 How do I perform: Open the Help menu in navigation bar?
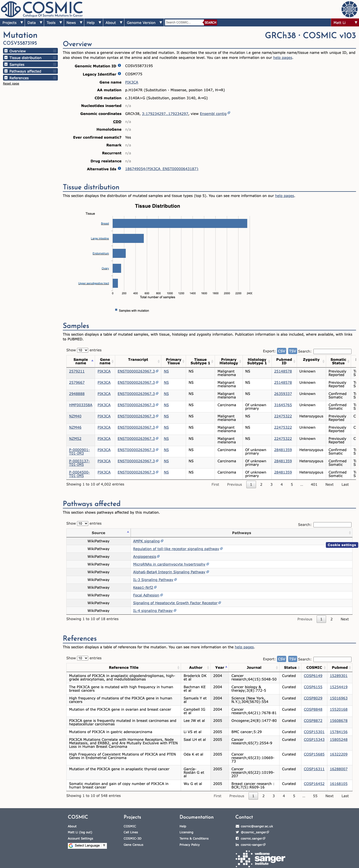pyautogui.click(x=94, y=23)
